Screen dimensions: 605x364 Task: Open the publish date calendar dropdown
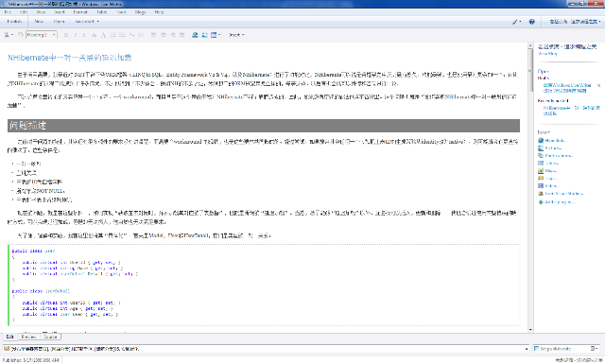pos(594,349)
